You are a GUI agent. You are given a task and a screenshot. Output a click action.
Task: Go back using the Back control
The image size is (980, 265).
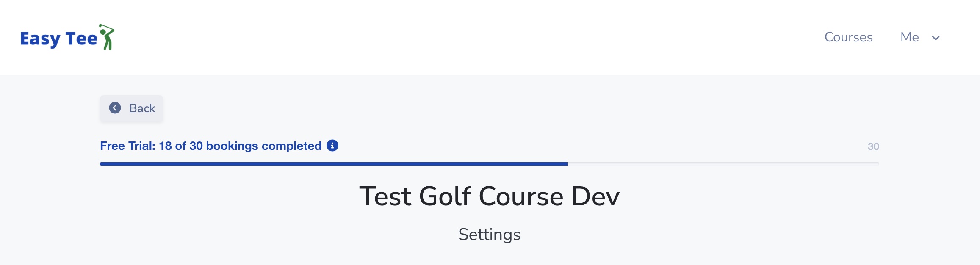[x=131, y=108]
